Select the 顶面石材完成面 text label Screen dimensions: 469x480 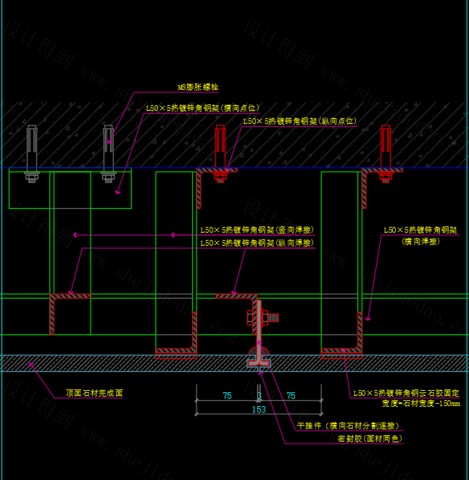coord(94,393)
